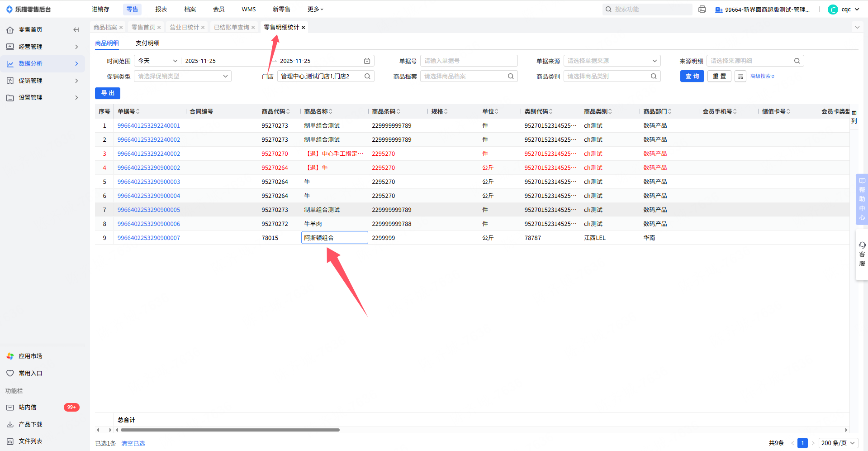The image size is (868, 451).
Task: Close the 营业日统计 tab
Action: pos(203,28)
